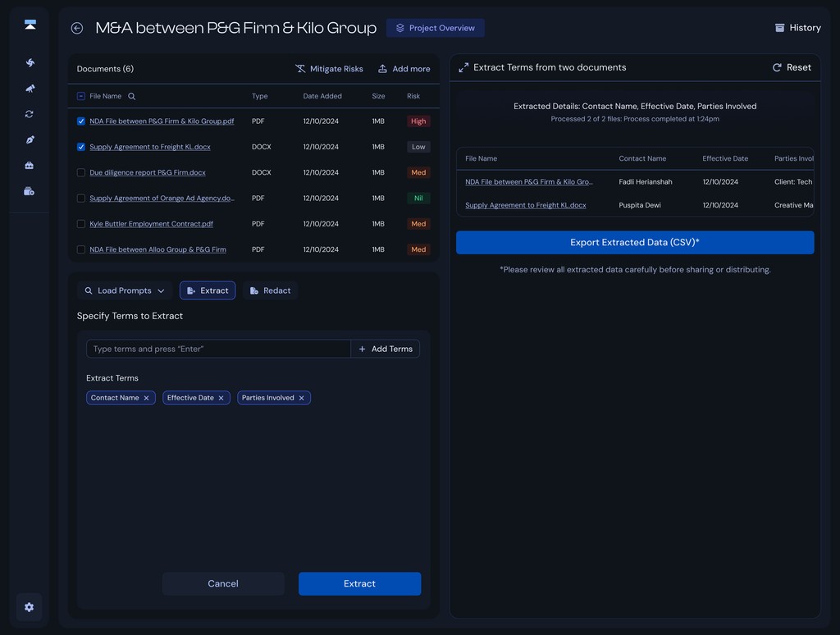The height and width of the screenshot is (635, 840).
Task: Open the pen tool icon in sidebar
Action: coord(30,139)
